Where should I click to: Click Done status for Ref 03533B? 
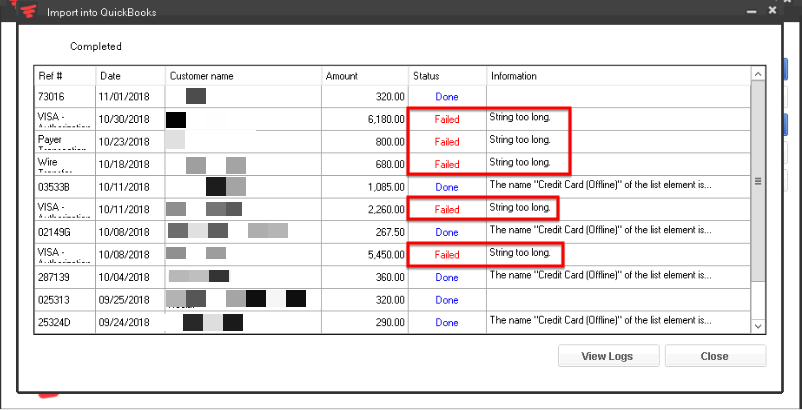tap(447, 187)
